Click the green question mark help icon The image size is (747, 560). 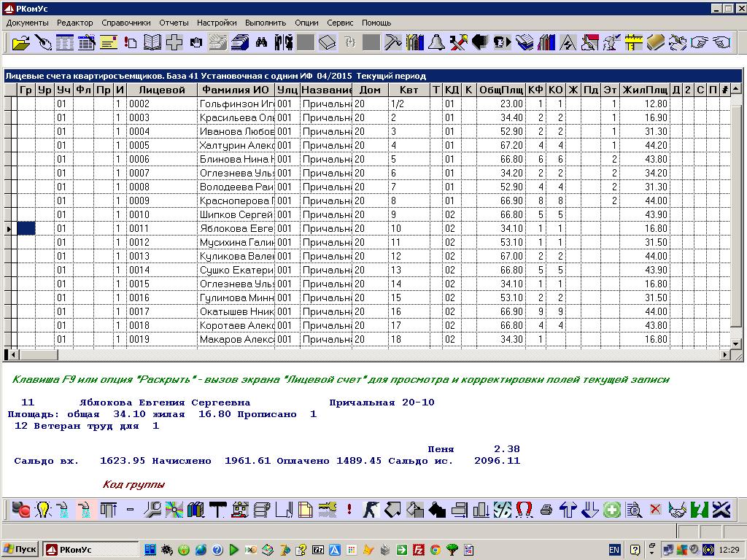pos(700,509)
